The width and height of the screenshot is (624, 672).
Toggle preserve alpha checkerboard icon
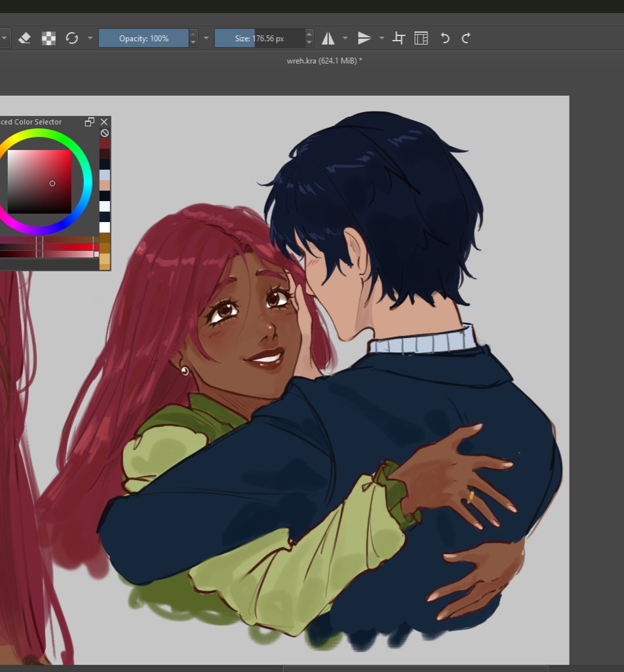pos(49,39)
